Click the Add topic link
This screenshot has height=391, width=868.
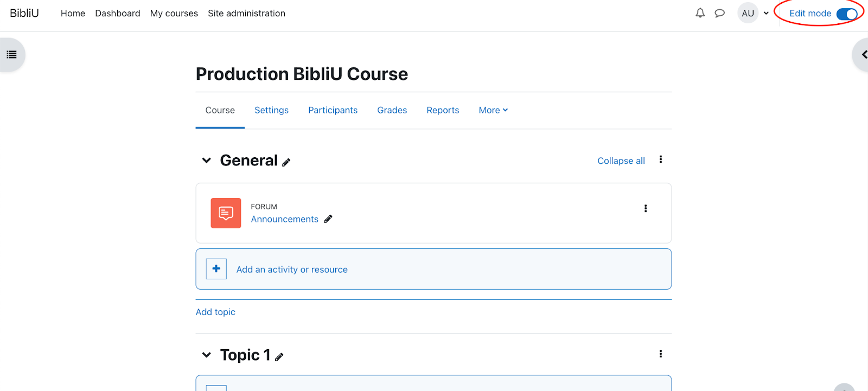coord(215,312)
